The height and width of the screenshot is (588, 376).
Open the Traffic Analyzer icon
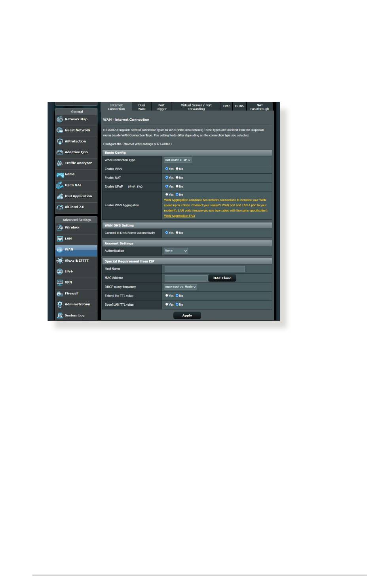pyautogui.click(x=60, y=163)
